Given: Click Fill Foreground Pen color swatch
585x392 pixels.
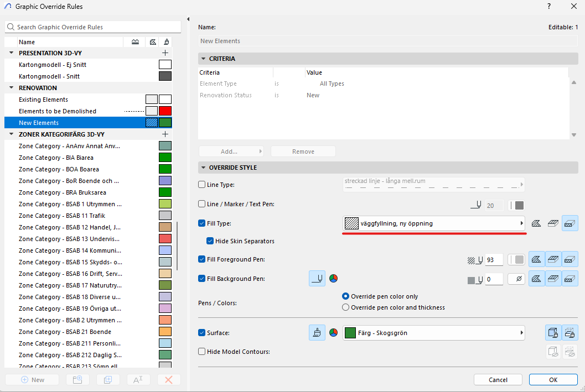Looking at the screenshot, I should pyautogui.click(x=516, y=260).
